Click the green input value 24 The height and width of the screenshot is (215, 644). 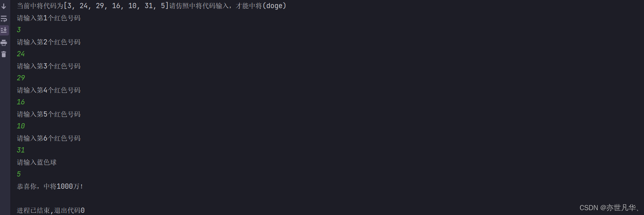[x=21, y=54]
